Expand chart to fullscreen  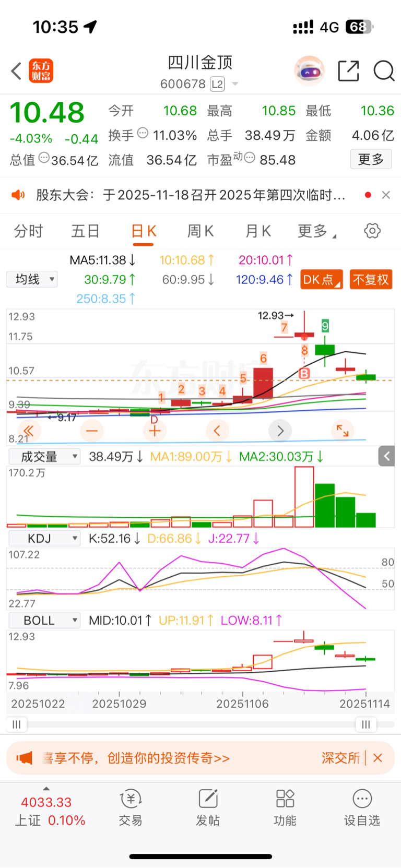[343, 431]
